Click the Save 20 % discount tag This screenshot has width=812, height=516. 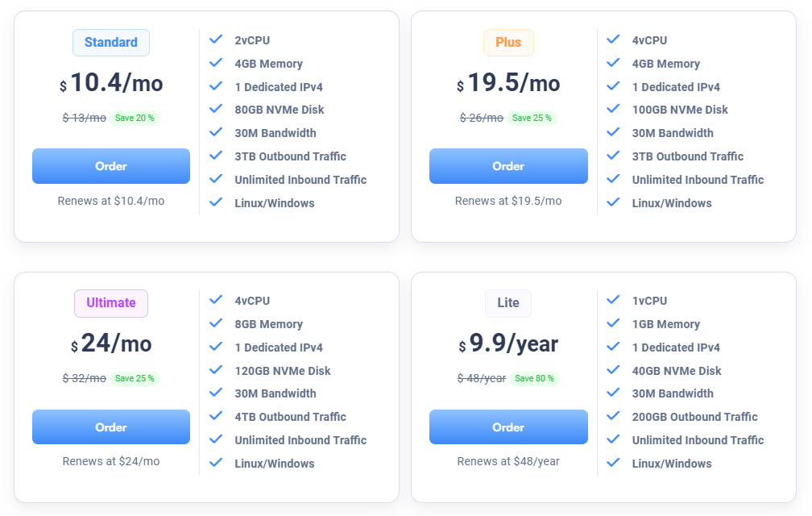135,118
